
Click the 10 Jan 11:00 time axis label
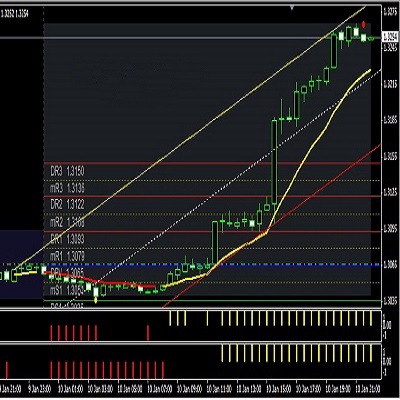[219, 389]
